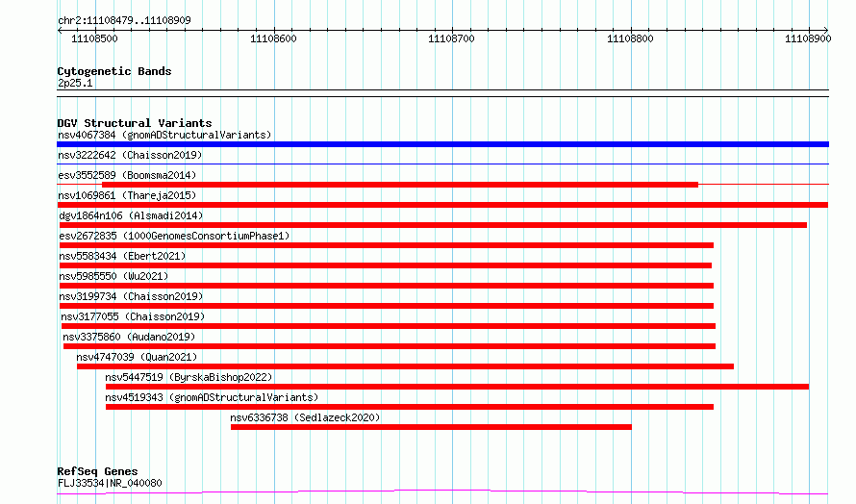Select the red bar under nsv6336738 Sedlazeck2020
The height and width of the screenshot is (504, 856).
pos(431,427)
